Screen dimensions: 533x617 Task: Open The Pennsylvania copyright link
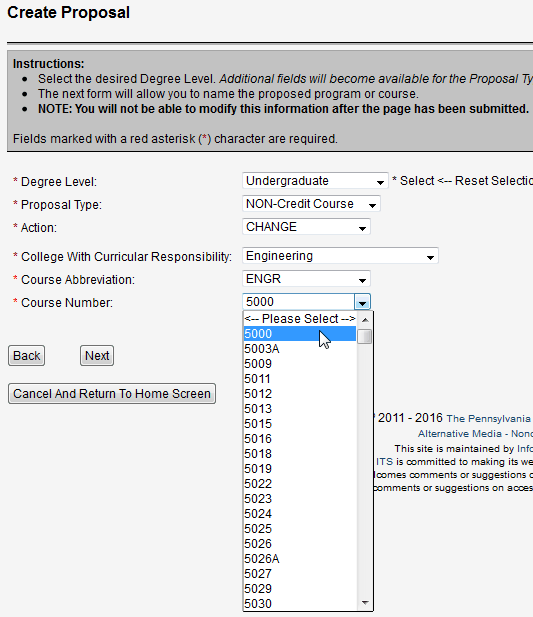pyautogui.click(x=489, y=419)
